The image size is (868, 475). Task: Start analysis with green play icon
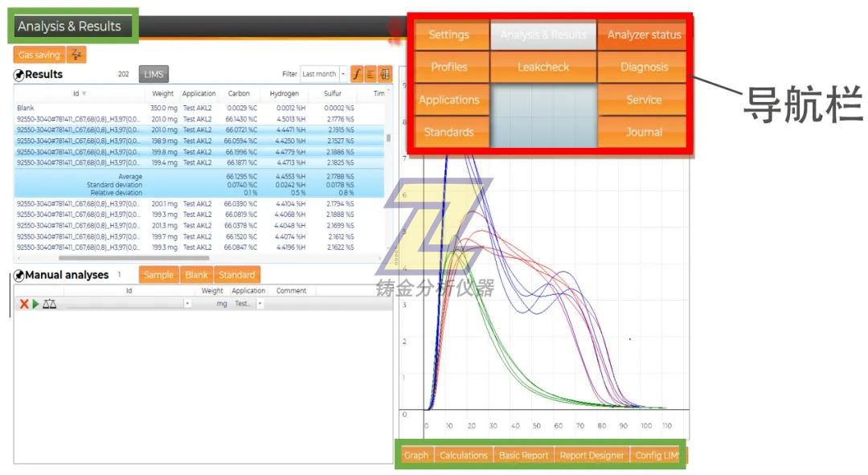[x=35, y=304]
